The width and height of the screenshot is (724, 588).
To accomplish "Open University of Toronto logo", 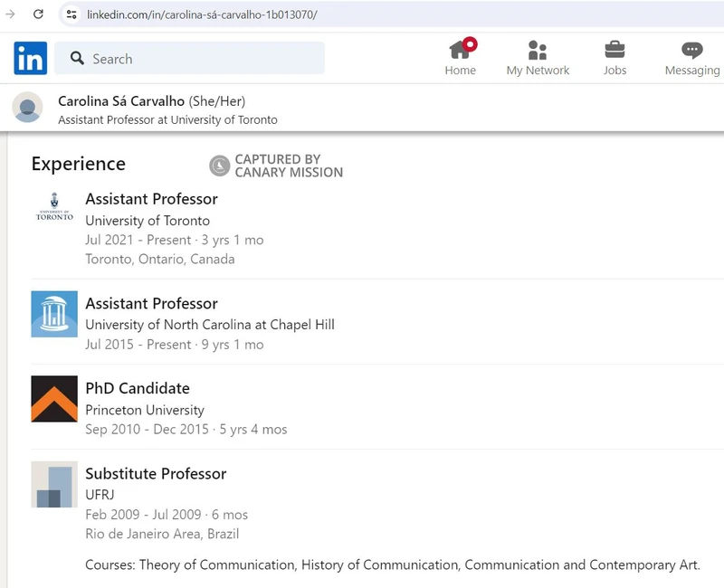I will click(x=54, y=206).
